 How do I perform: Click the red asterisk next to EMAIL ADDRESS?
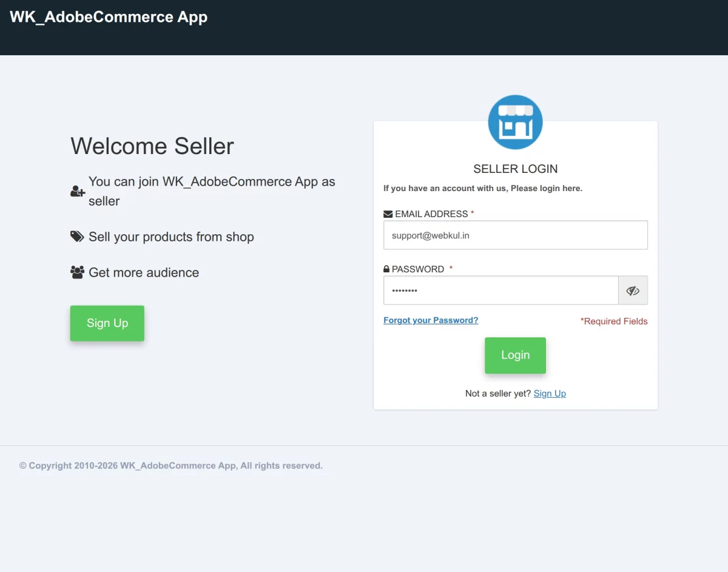pyautogui.click(x=473, y=213)
